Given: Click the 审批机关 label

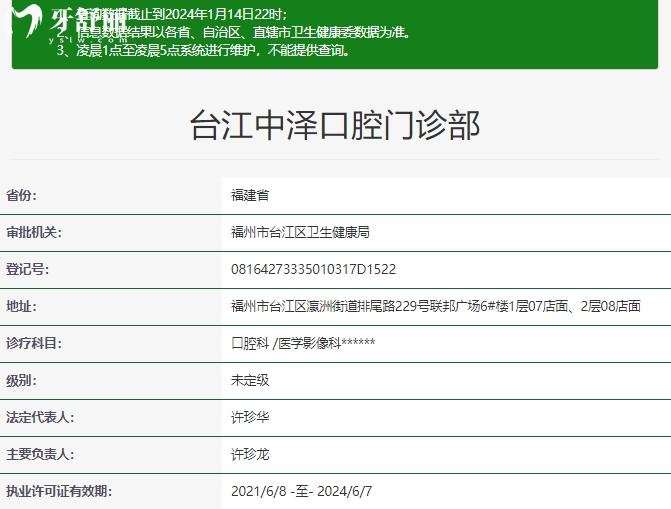Looking at the screenshot, I should tap(34, 232).
